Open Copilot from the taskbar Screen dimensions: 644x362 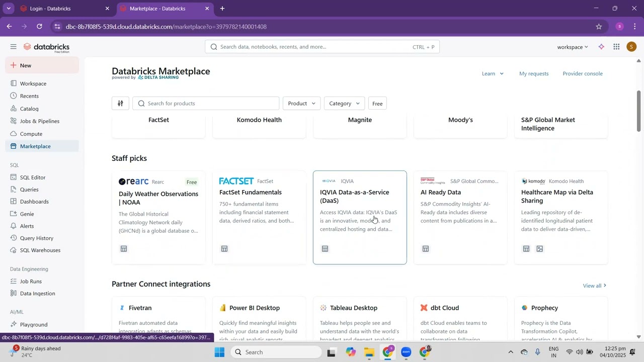[351, 352]
